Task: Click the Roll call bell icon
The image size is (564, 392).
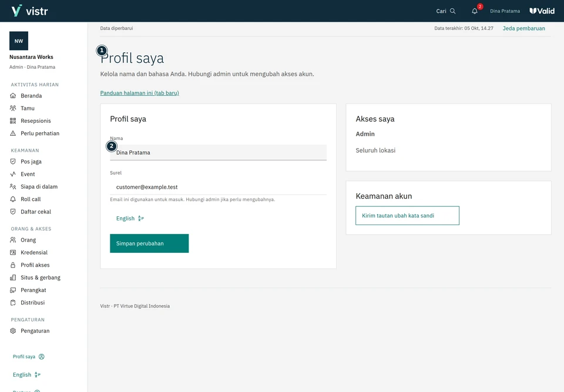Action: pyautogui.click(x=13, y=199)
